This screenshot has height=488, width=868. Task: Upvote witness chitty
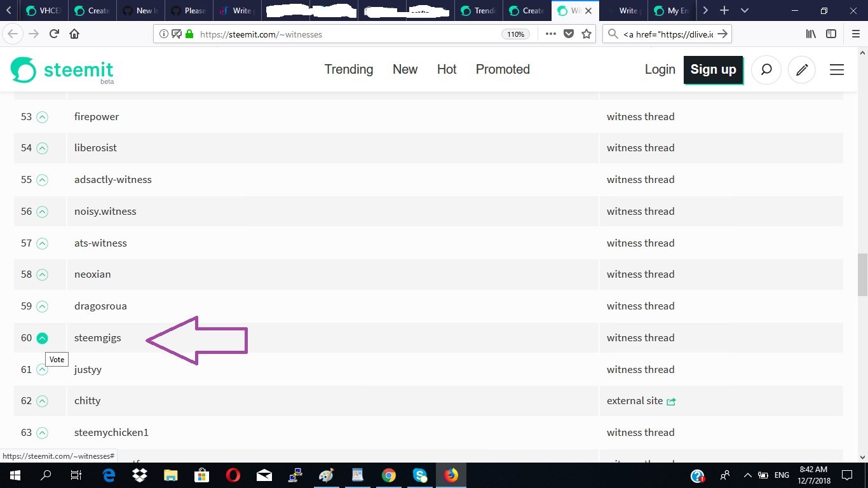click(42, 401)
